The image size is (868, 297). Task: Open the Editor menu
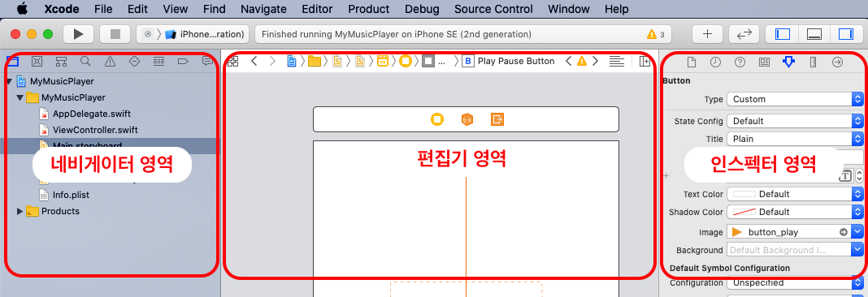click(317, 9)
